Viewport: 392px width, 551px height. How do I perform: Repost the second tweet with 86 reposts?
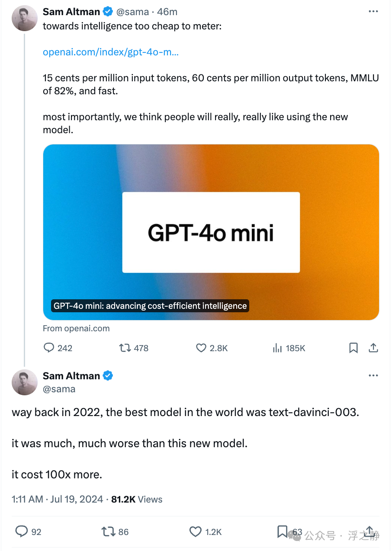pyautogui.click(x=108, y=532)
